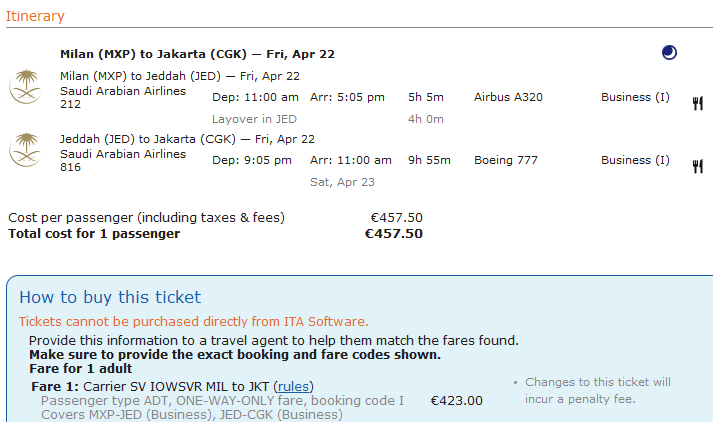
Task: Click the penalty fee change notice
Action: (x=597, y=390)
